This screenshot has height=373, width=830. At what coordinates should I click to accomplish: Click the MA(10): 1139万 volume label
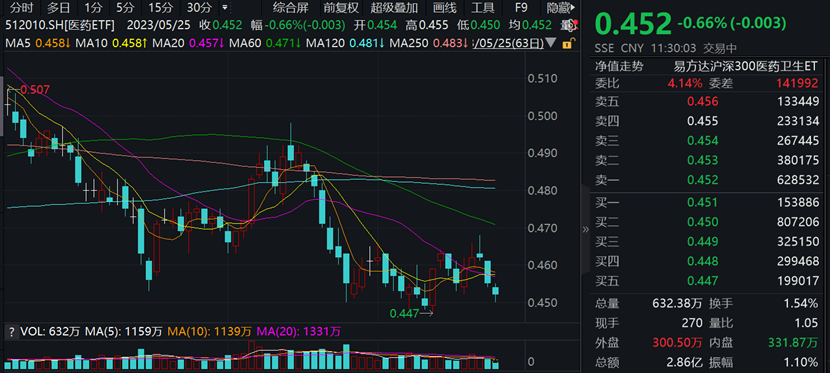[x=210, y=332]
